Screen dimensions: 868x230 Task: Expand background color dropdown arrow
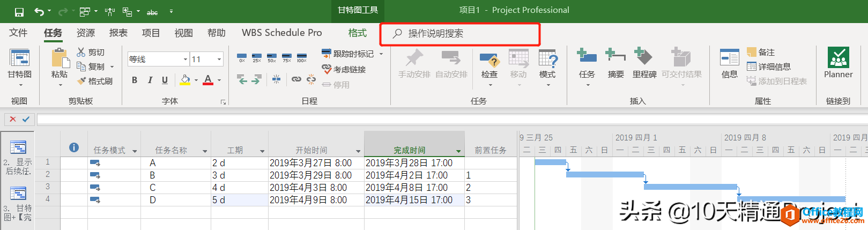point(196,80)
